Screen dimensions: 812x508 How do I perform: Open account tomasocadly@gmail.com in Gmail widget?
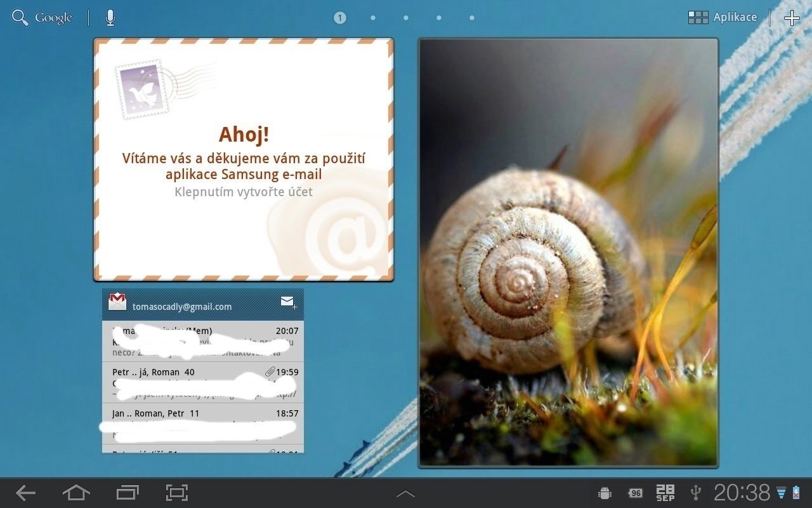(182, 307)
